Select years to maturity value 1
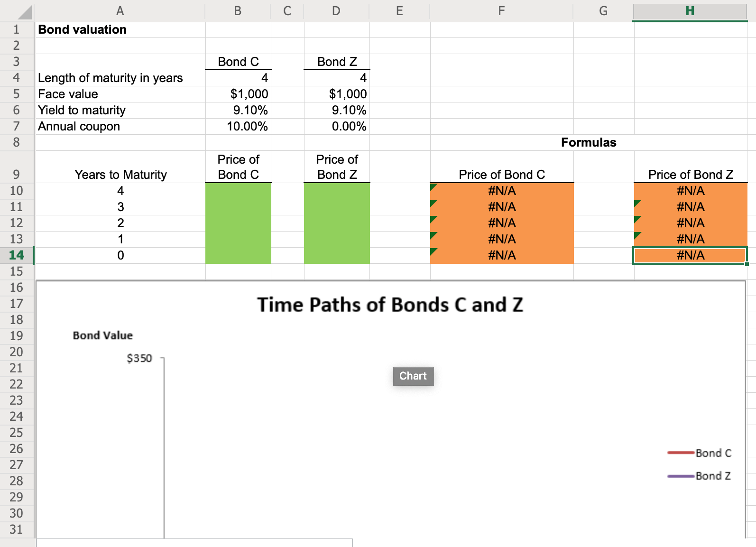This screenshot has width=756, height=547. pos(120,239)
